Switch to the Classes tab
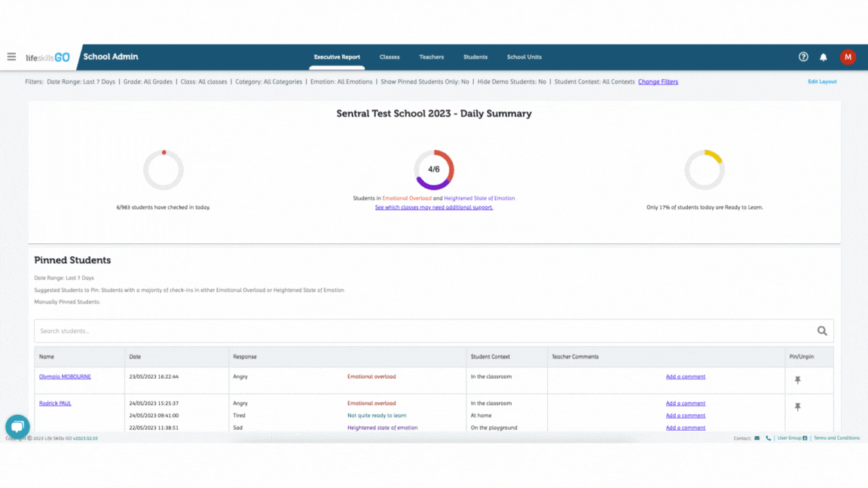This screenshot has height=488, width=868. click(389, 57)
